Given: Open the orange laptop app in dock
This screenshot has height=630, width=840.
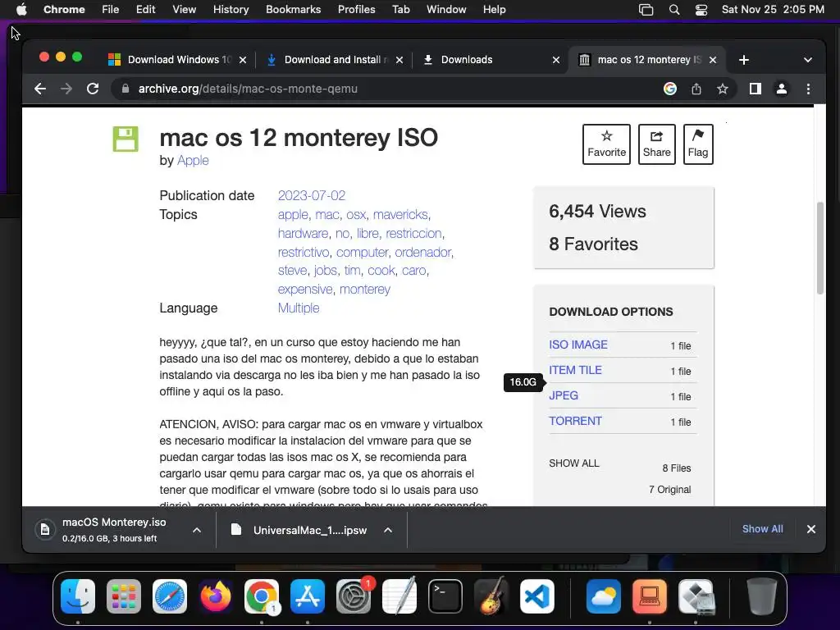Looking at the screenshot, I should (650, 596).
